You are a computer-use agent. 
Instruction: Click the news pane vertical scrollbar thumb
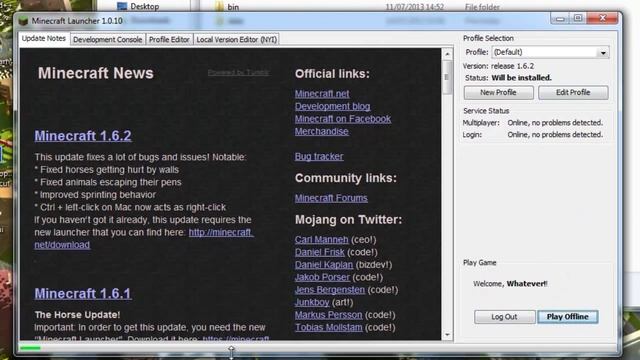(x=447, y=77)
